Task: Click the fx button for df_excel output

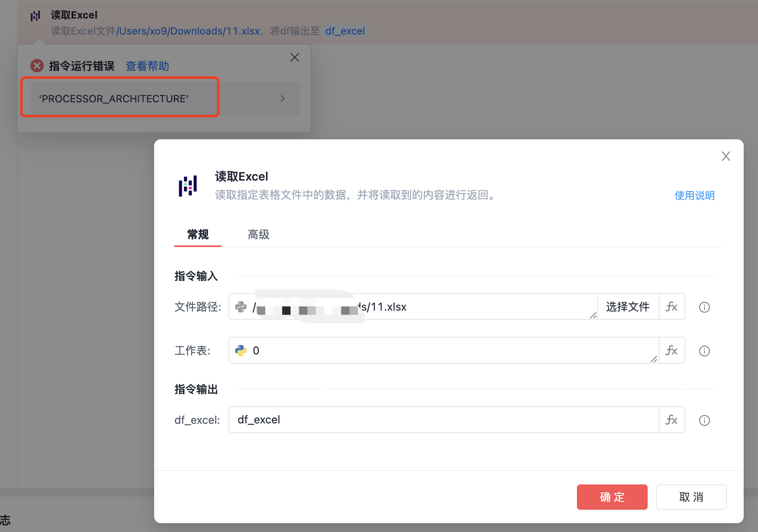Action: 672,420
